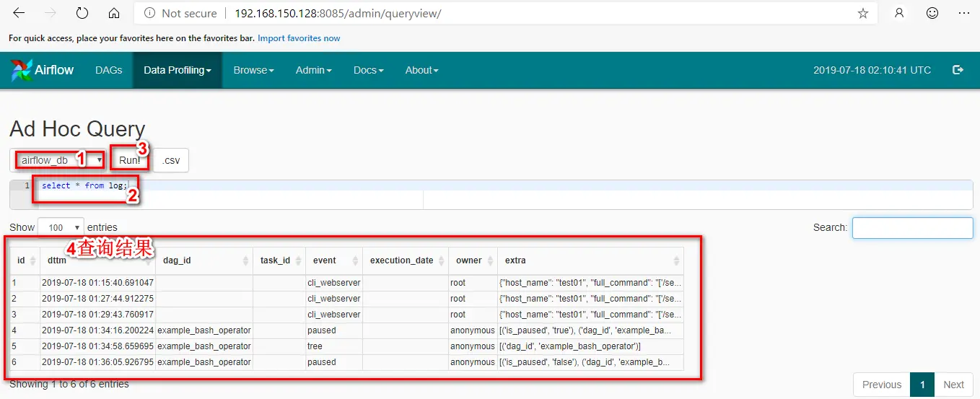This screenshot has width=980, height=399.
Task: Click the Not secure info icon
Action: coord(150,13)
